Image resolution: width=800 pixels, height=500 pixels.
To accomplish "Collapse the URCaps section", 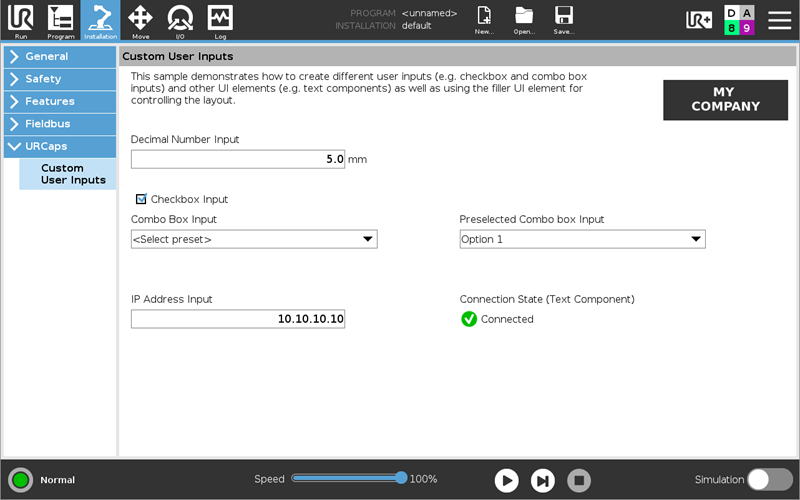I will pyautogui.click(x=60, y=146).
